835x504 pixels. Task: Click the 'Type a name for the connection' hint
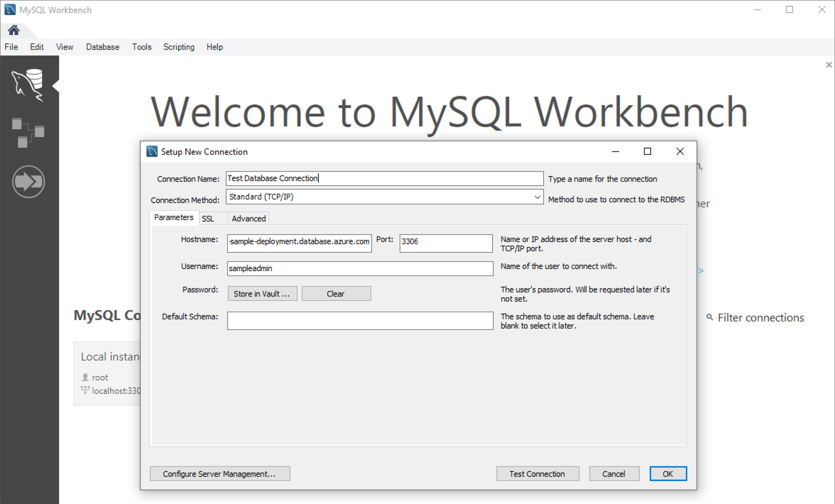[602, 179]
